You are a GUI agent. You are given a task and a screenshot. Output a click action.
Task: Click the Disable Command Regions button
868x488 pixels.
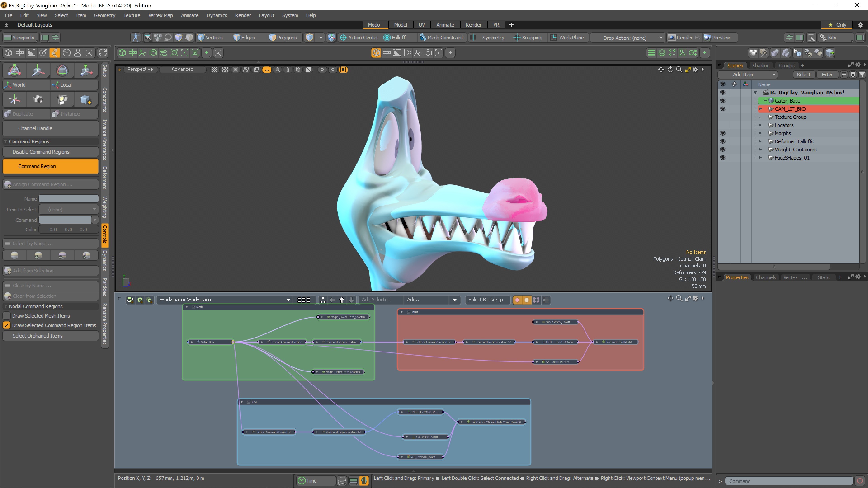point(50,152)
